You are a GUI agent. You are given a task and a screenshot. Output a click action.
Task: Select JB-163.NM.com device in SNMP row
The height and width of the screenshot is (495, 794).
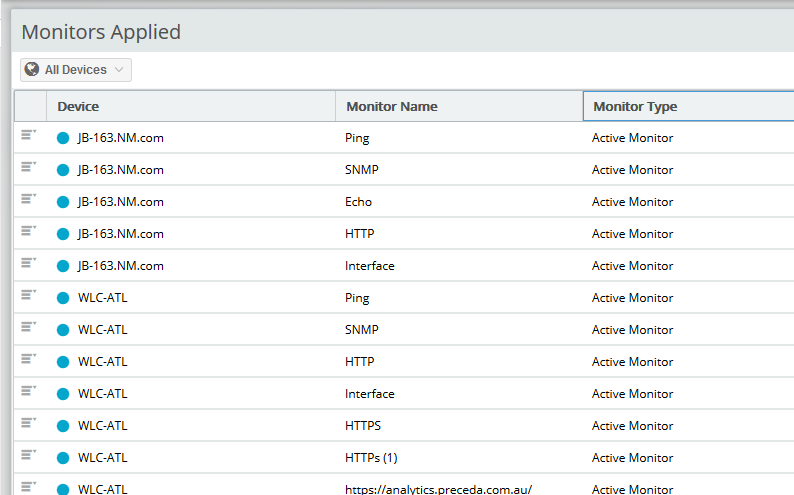pyautogui.click(x=121, y=170)
